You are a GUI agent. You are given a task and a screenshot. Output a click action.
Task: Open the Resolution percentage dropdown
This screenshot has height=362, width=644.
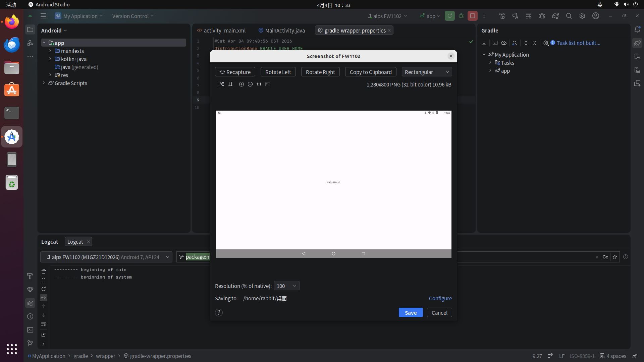(x=286, y=286)
